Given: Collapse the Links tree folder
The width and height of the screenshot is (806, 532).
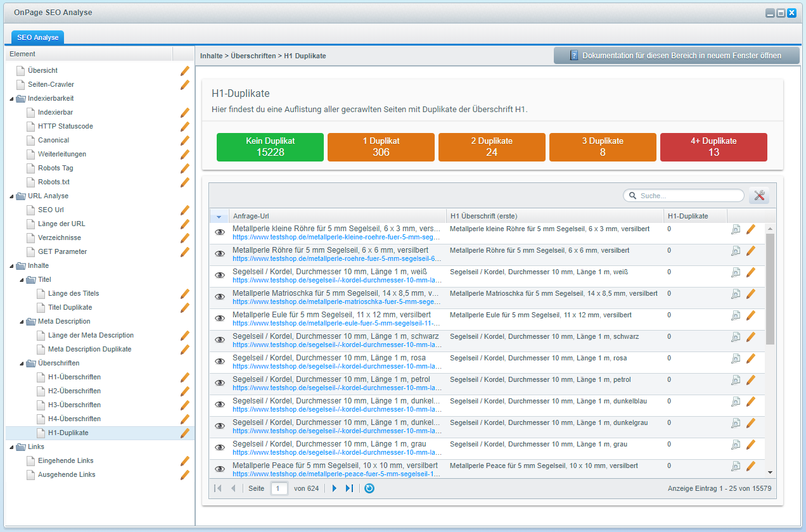Looking at the screenshot, I should point(11,447).
